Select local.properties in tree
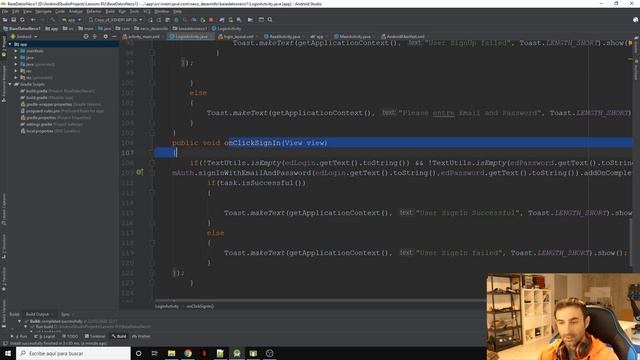 tap(50, 131)
